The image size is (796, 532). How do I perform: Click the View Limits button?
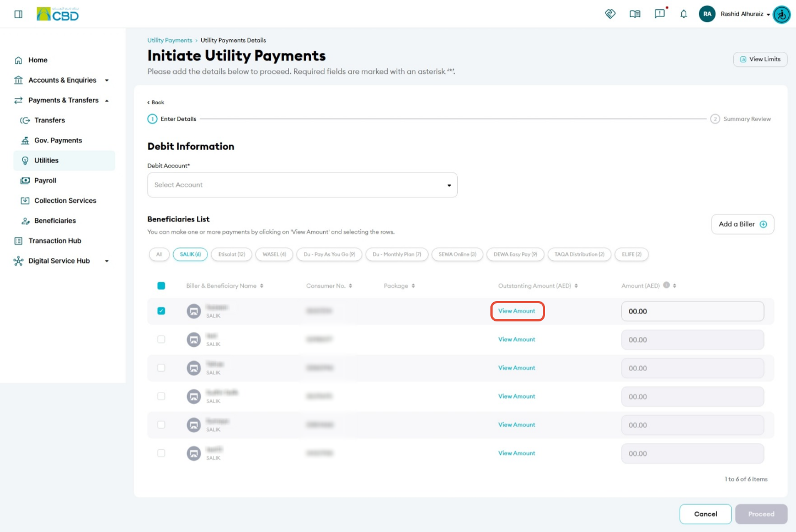click(x=760, y=59)
